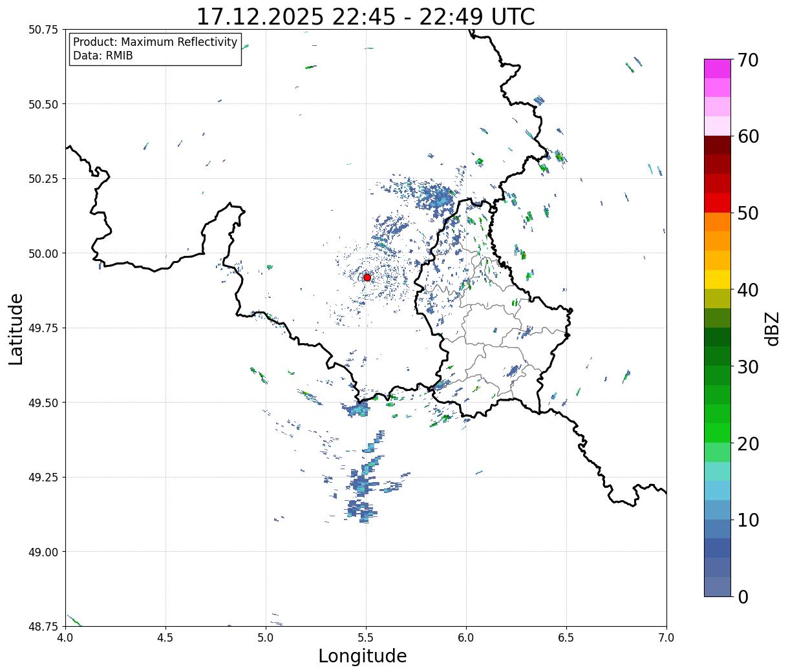Click latitude tick label 49.75
This screenshot has height=672, width=788.
click(43, 328)
